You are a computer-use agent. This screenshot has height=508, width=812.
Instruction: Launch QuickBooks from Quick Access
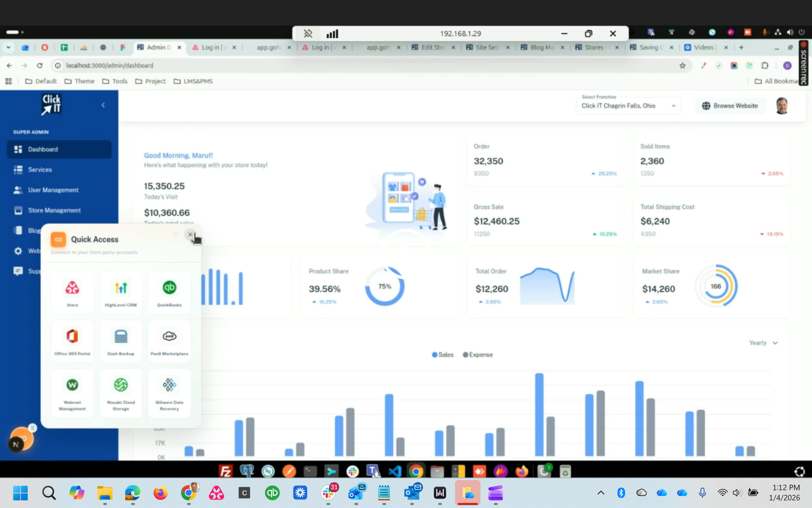[169, 292]
